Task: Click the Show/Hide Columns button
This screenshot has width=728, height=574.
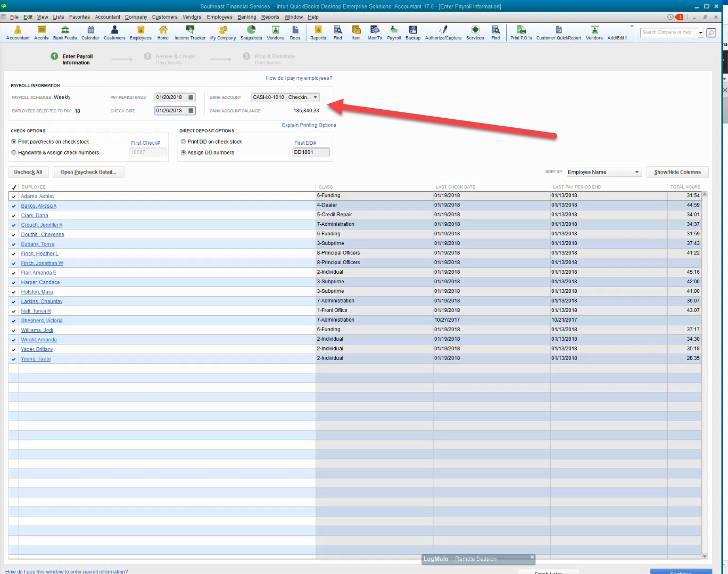Action: pyautogui.click(x=677, y=171)
